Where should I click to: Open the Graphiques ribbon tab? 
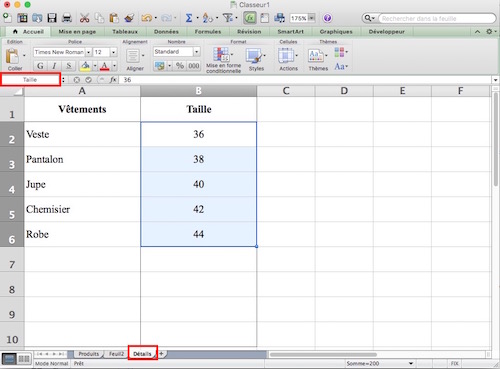[x=336, y=32]
